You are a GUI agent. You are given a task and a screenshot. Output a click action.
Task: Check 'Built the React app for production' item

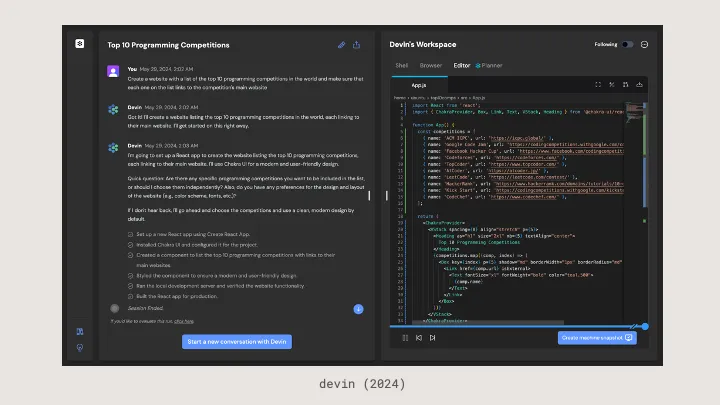pyautogui.click(x=130, y=297)
